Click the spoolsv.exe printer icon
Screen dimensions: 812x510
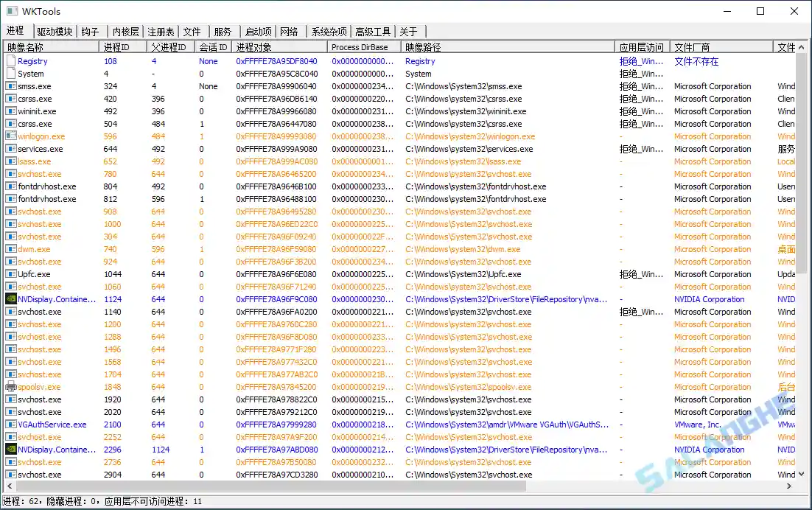click(11, 387)
